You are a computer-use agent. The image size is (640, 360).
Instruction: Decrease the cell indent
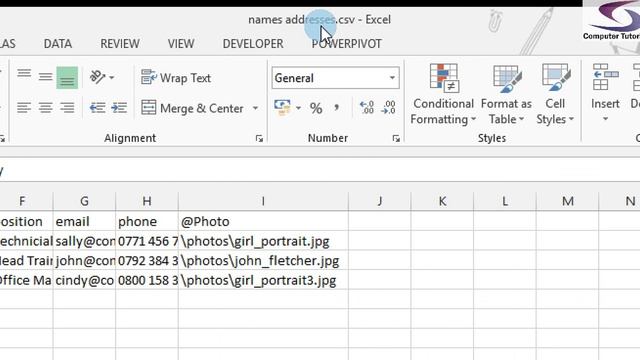[x=97, y=108]
